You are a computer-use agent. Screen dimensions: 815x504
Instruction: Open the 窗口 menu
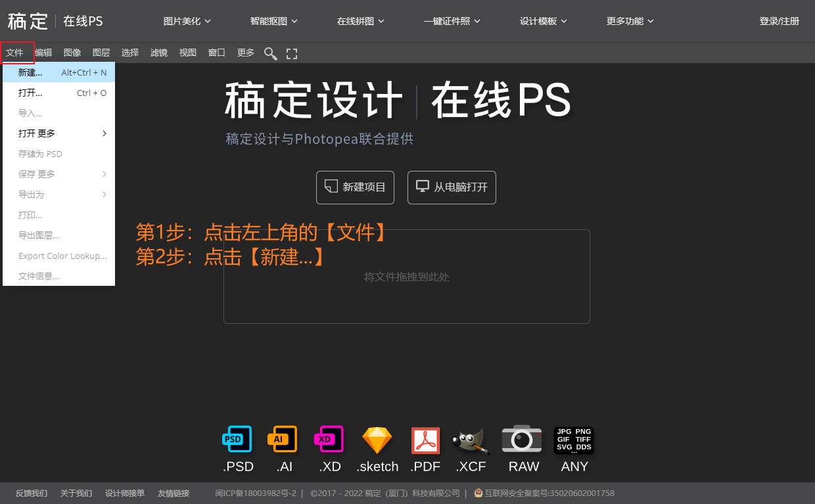217,53
